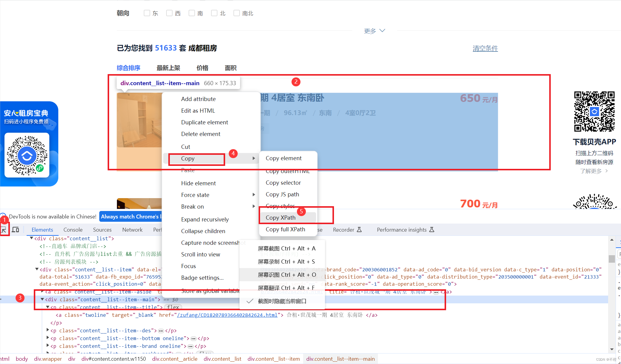Click the flex badge on content__list--item--title

(173, 307)
